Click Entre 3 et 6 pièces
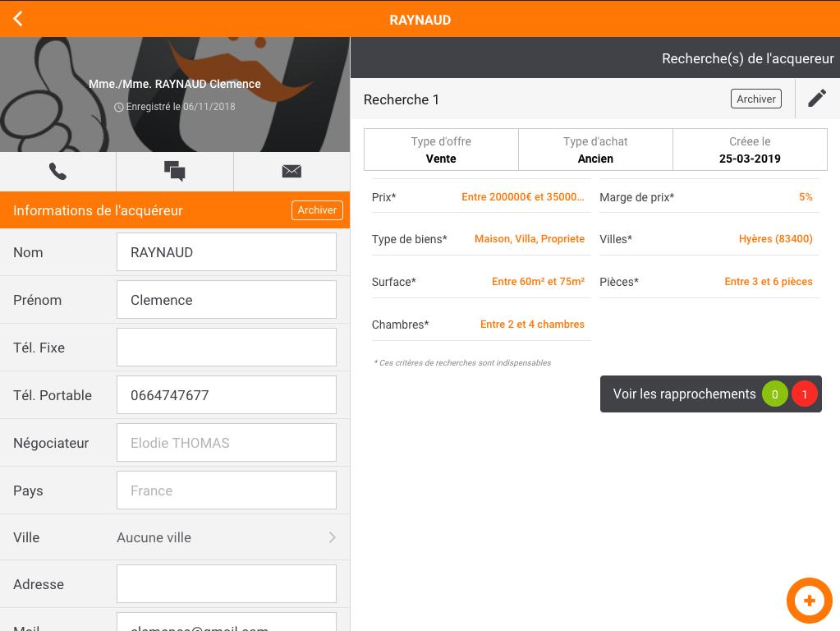The height and width of the screenshot is (631, 840). [x=769, y=282]
